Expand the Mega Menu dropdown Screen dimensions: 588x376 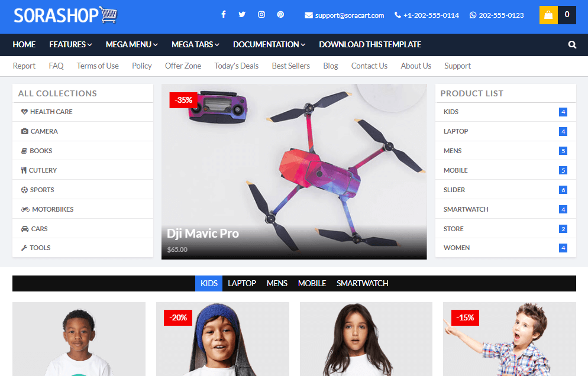tap(132, 44)
